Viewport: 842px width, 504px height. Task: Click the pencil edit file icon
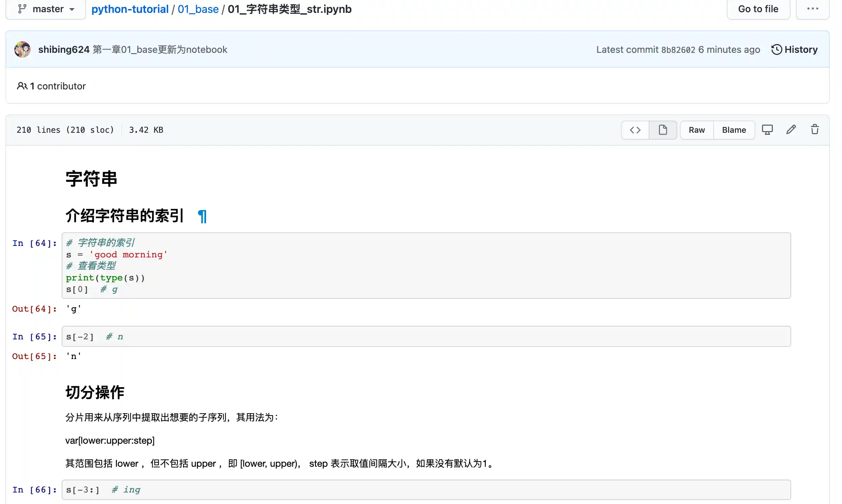(791, 130)
